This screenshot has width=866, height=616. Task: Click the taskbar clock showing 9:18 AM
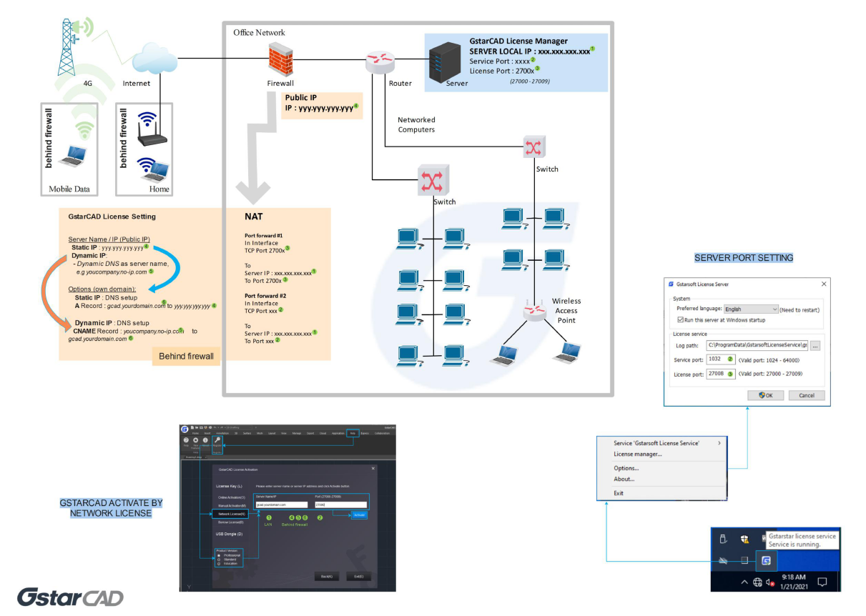click(x=794, y=582)
